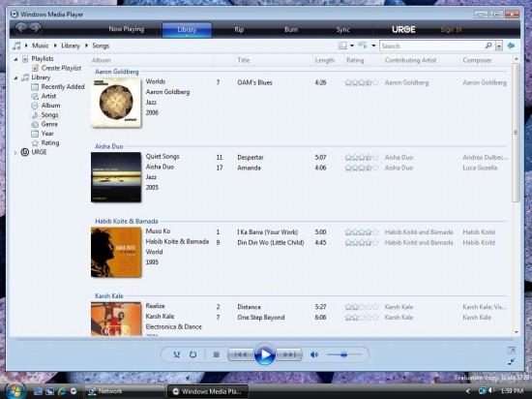532x399 pixels.
Task: Collapse the Playlists tree node
Action: point(15,59)
